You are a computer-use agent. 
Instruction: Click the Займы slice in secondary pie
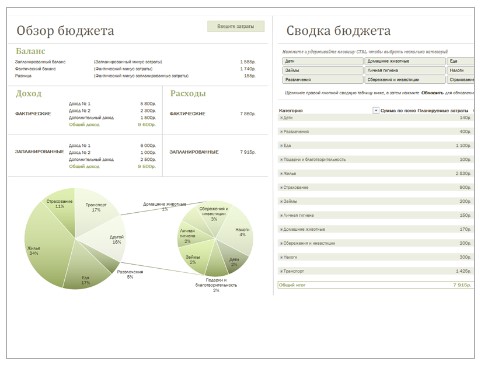[x=193, y=259]
